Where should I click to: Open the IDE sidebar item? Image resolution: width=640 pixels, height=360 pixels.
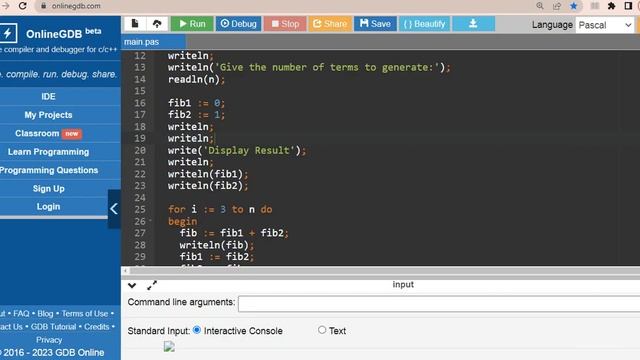pos(48,96)
